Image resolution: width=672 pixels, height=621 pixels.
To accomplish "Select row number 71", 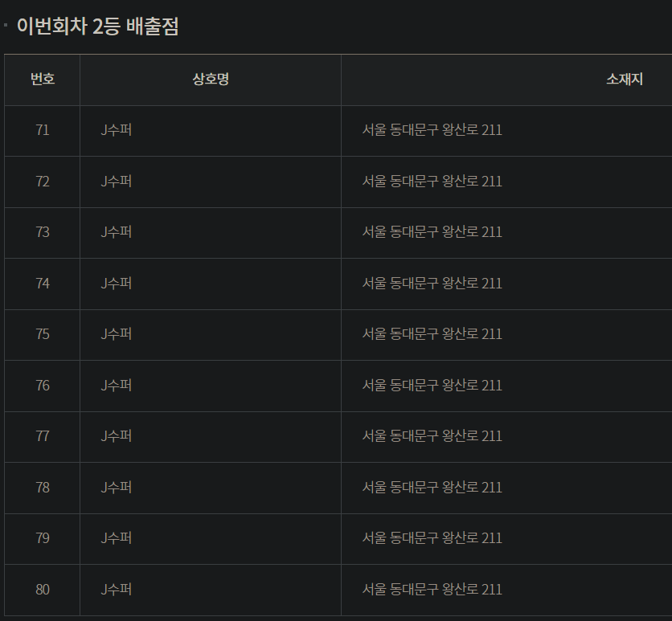I will point(43,130).
